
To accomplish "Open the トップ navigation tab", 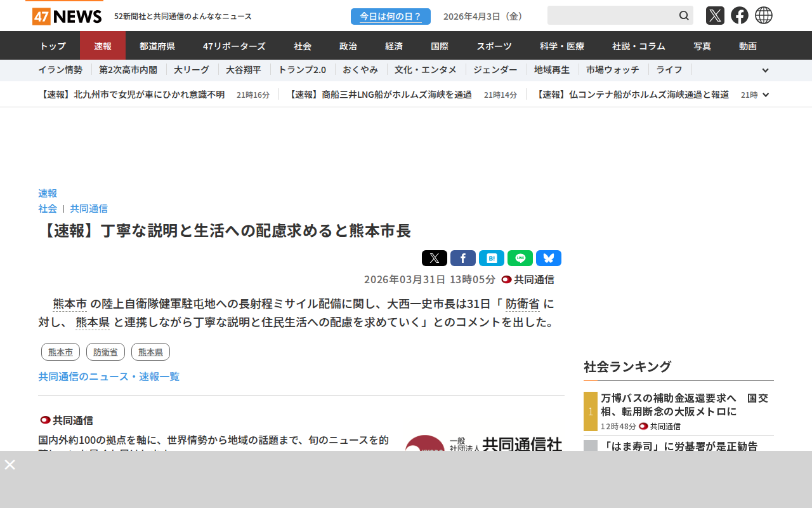I will pyautogui.click(x=53, y=46).
